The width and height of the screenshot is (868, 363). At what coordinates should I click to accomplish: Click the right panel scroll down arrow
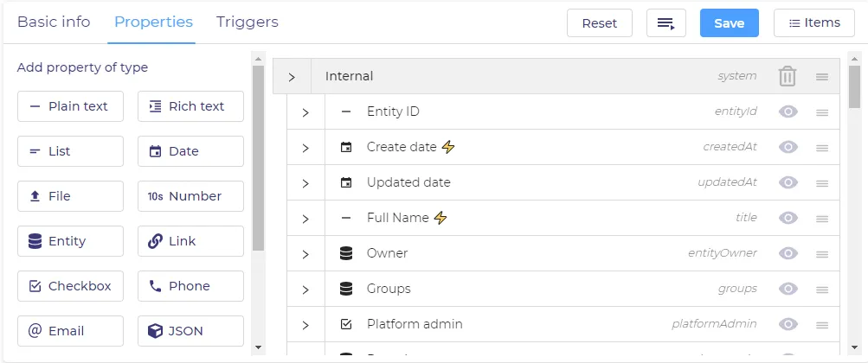[x=854, y=347]
